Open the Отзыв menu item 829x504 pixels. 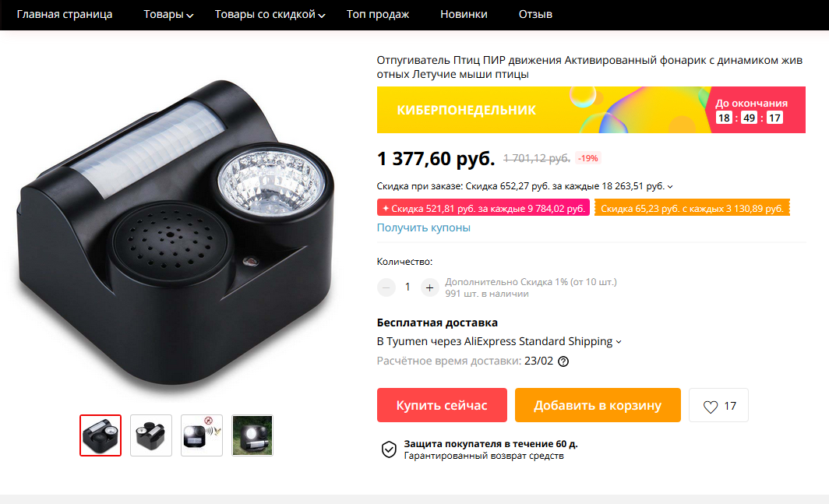click(535, 14)
